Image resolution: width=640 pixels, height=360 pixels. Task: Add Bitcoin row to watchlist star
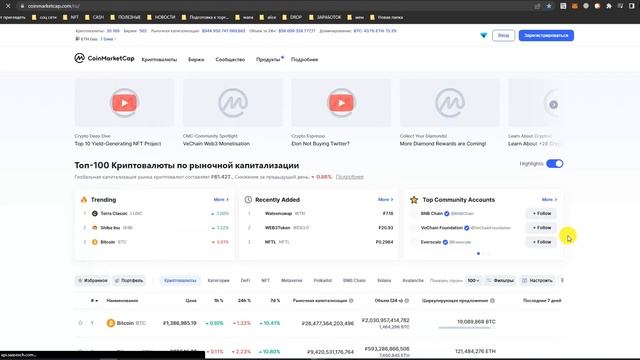[80, 323]
